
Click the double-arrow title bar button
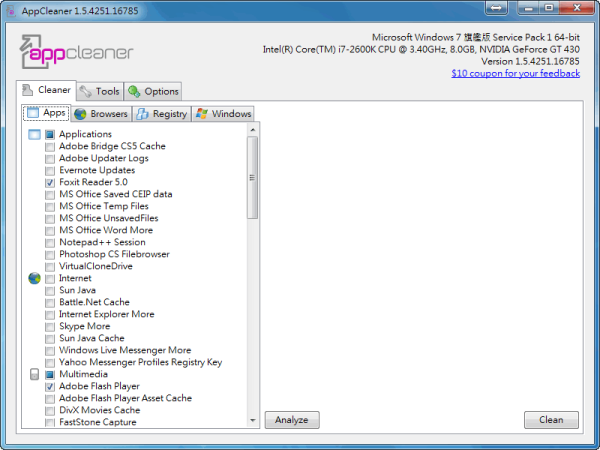click(496, 8)
